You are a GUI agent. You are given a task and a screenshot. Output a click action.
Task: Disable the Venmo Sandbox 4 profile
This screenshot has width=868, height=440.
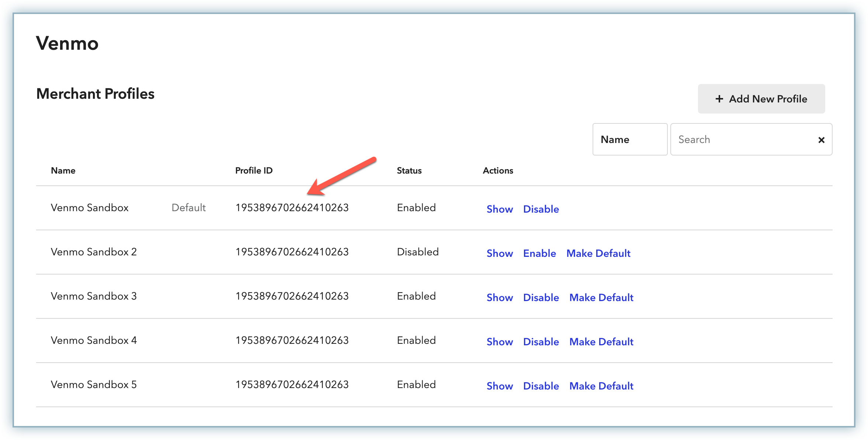click(541, 342)
